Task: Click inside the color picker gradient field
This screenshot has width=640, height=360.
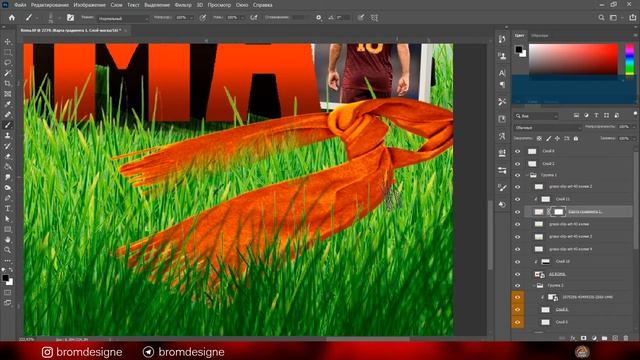Action: click(x=573, y=59)
